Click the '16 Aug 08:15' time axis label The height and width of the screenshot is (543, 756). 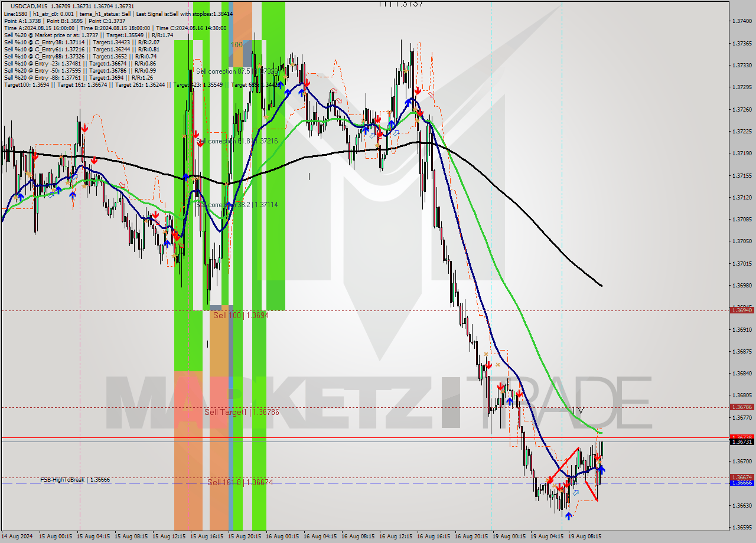click(358, 537)
